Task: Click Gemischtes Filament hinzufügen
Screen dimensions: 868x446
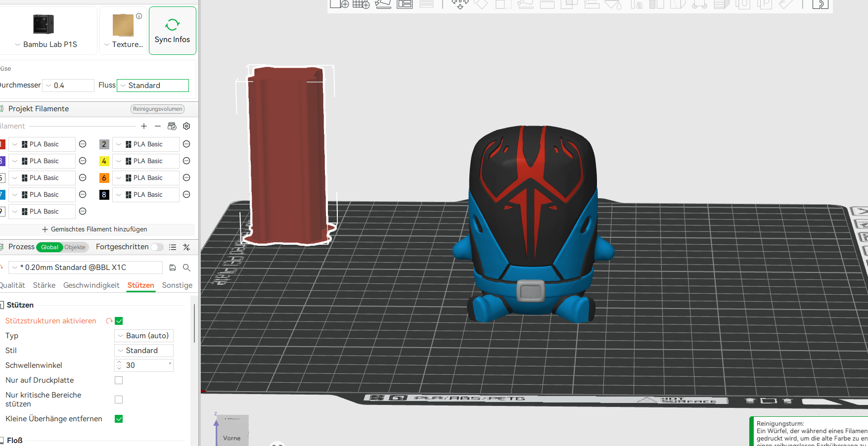Action: coord(94,229)
